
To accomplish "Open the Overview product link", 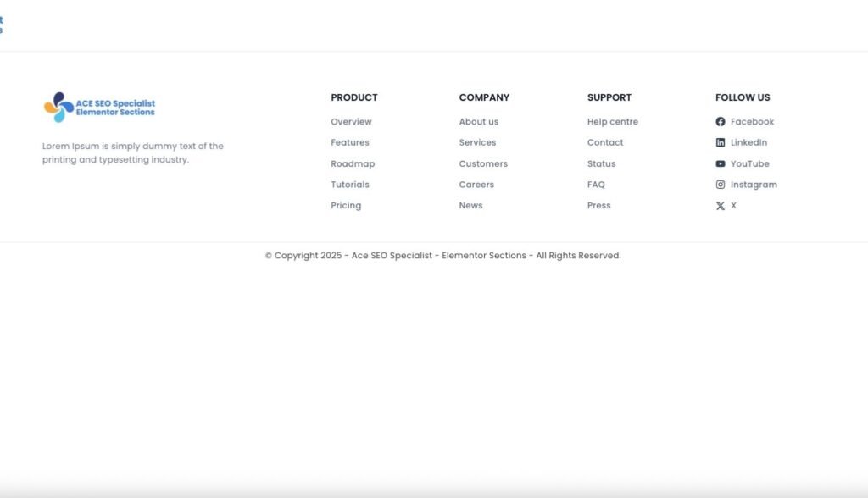I will (x=351, y=122).
